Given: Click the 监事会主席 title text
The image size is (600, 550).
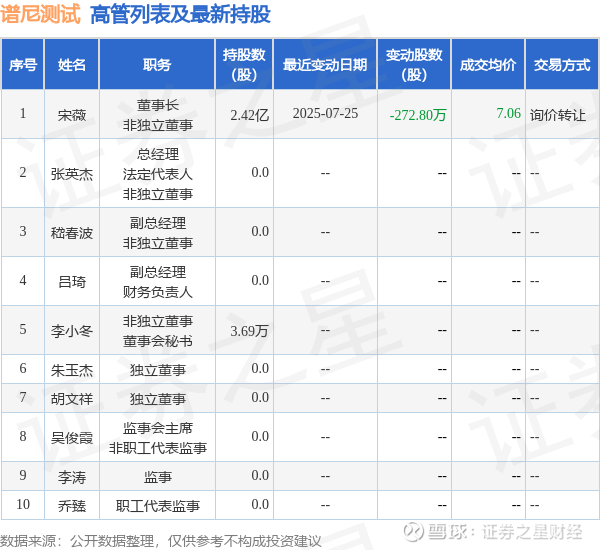Looking at the screenshot, I should [158, 428].
